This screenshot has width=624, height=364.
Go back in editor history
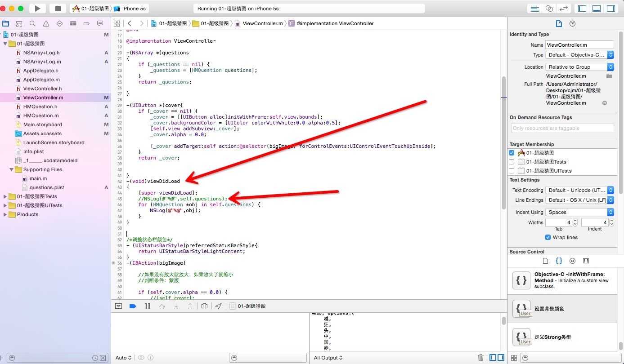130,23
